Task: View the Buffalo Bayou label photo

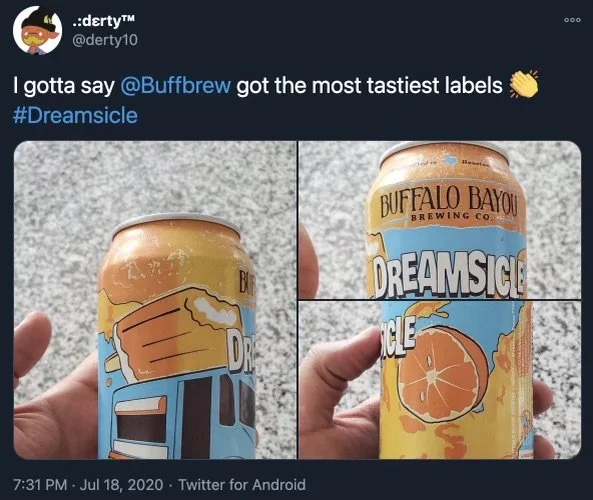Action: (x=440, y=219)
